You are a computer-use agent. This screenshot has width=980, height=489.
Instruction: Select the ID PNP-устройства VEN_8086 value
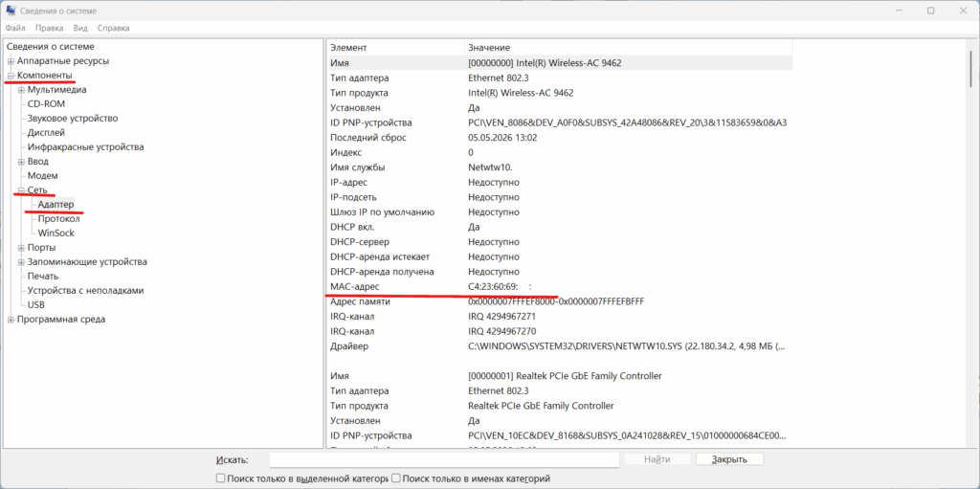click(x=627, y=122)
